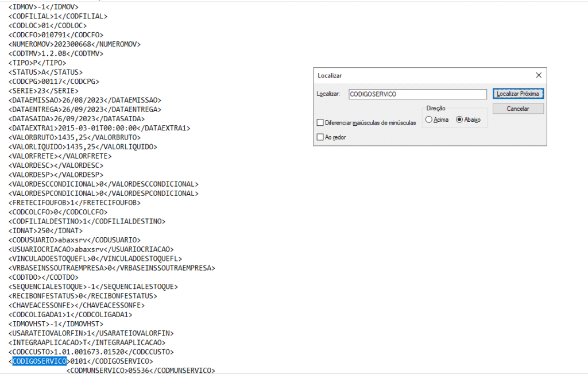This screenshot has height=374, width=588.
Task: Click the Localizar search text field
Action: point(417,94)
